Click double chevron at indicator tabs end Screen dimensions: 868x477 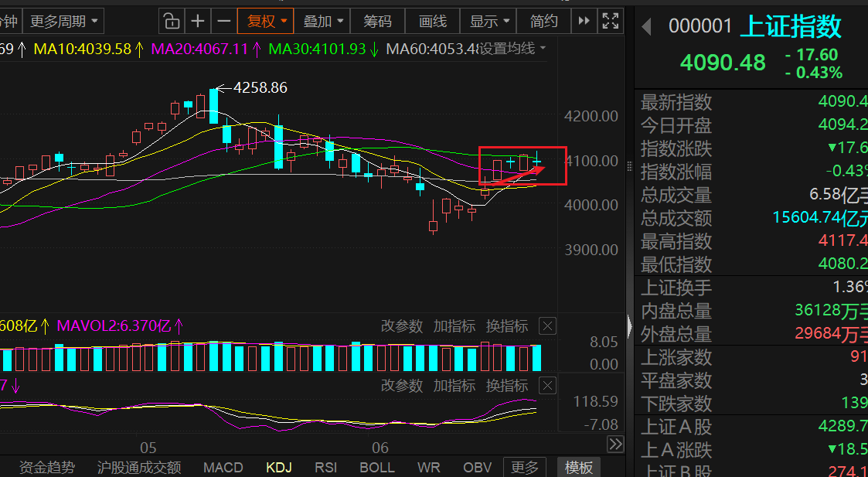[615, 444]
